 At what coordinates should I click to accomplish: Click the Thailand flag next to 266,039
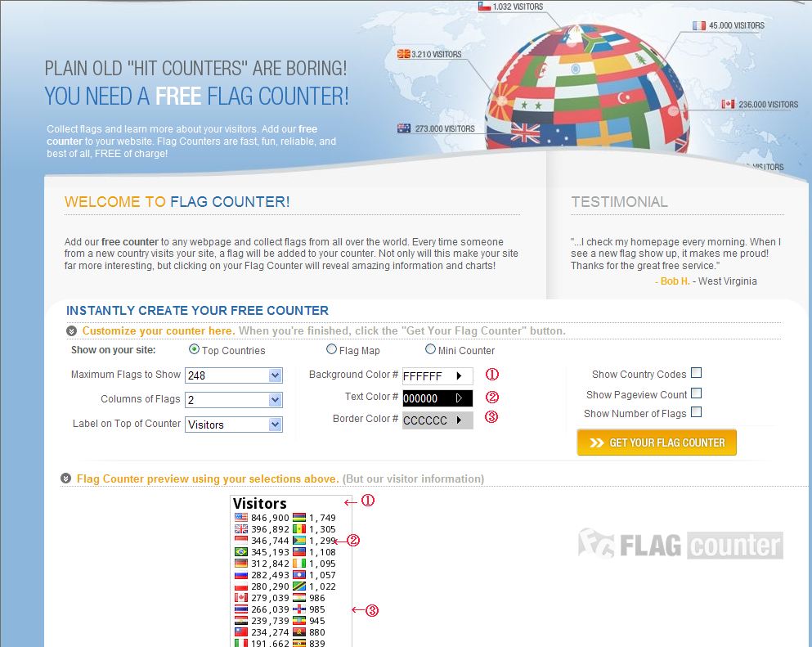click(240, 609)
